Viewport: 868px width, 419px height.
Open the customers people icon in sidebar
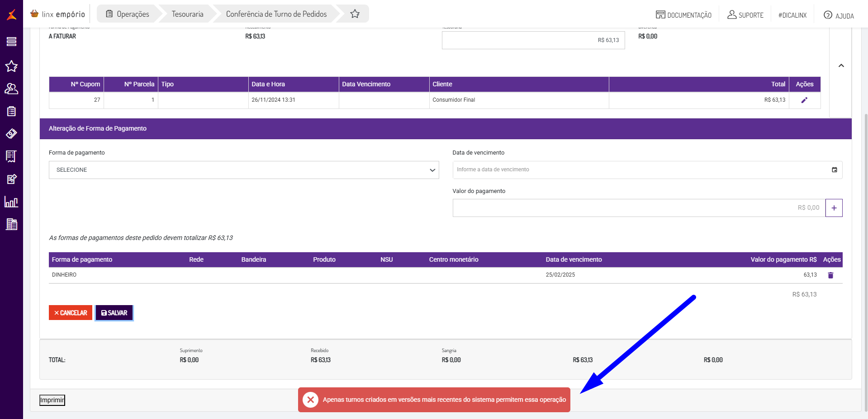click(x=11, y=89)
